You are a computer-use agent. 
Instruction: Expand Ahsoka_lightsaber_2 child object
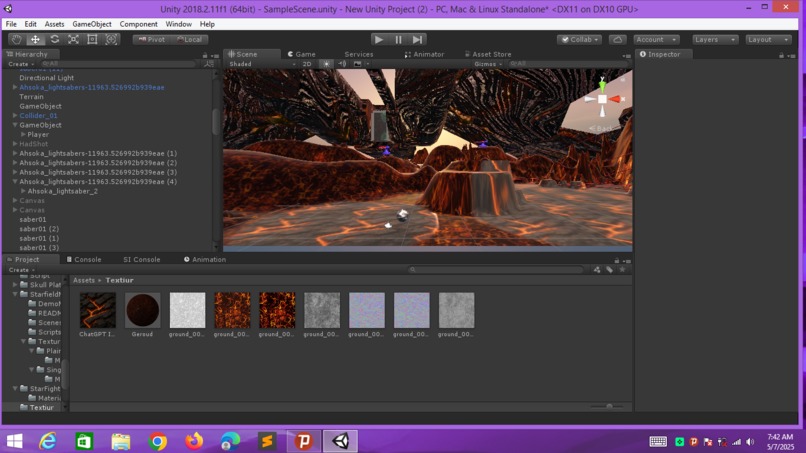23,191
